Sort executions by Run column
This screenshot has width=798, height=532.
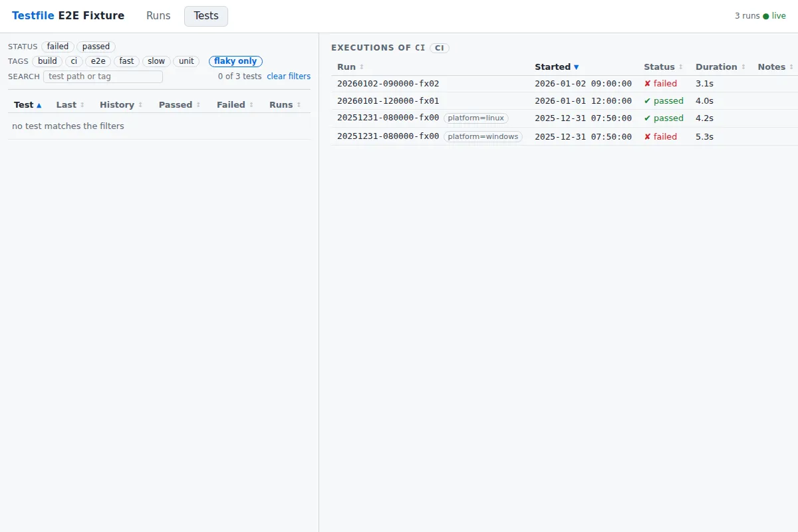coord(350,67)
